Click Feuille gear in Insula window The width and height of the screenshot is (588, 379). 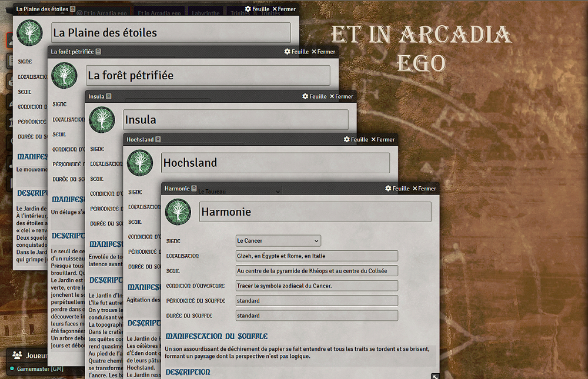pyautogui.click(x=315, y=96)
